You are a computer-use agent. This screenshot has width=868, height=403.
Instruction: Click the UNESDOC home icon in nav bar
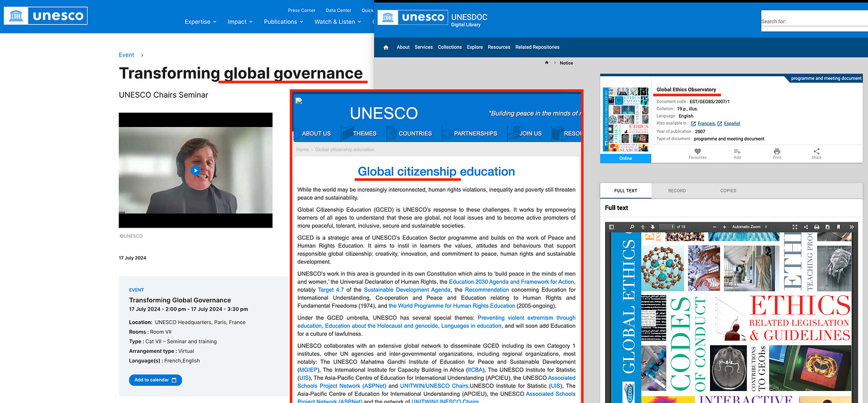[x=386, y=47]
